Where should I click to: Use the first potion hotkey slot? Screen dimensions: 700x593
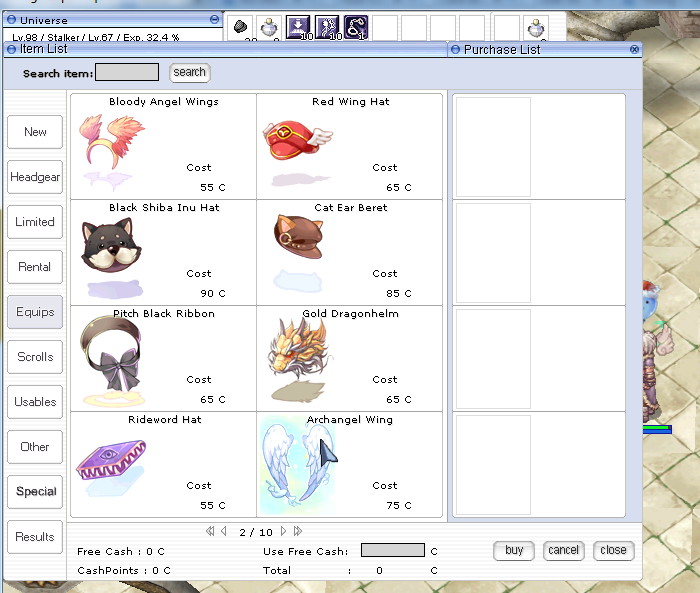point(269,28)
